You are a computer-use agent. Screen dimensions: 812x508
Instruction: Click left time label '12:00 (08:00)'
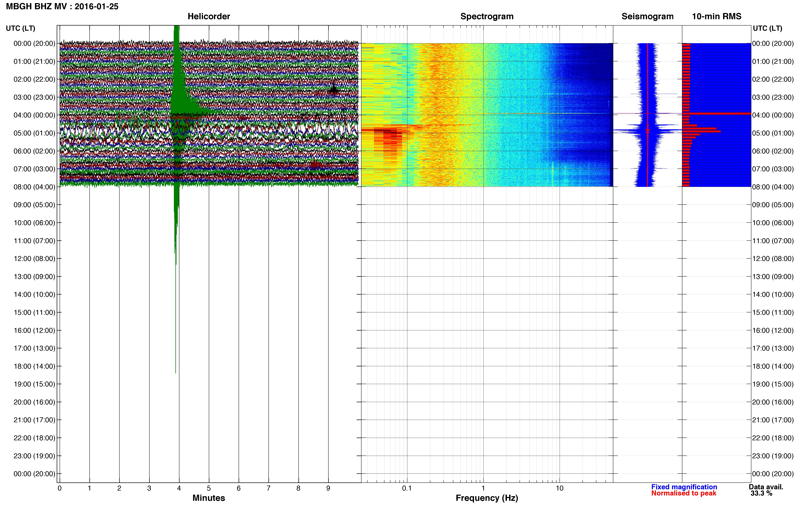click(x=34, y=259)
